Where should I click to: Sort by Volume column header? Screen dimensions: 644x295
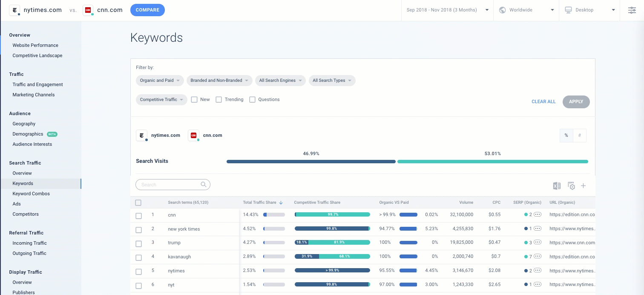[466, 202]
